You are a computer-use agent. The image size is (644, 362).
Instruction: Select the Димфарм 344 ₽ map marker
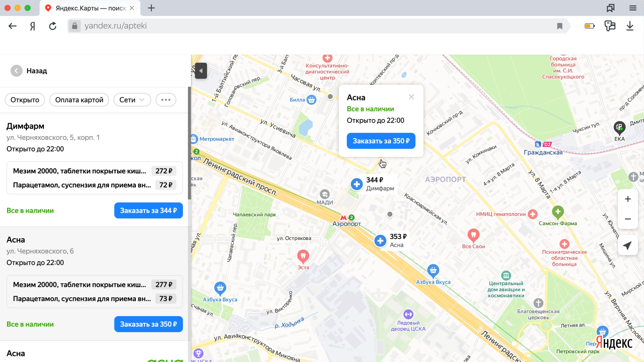[357, 184]
